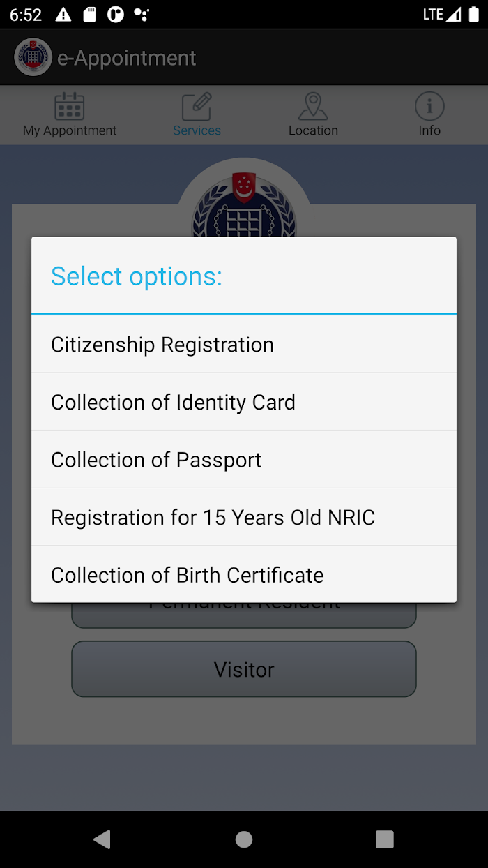The height and width of the screenshot is (868, 488).
Task: Tap the Visitor button
Action: [244, 669]
